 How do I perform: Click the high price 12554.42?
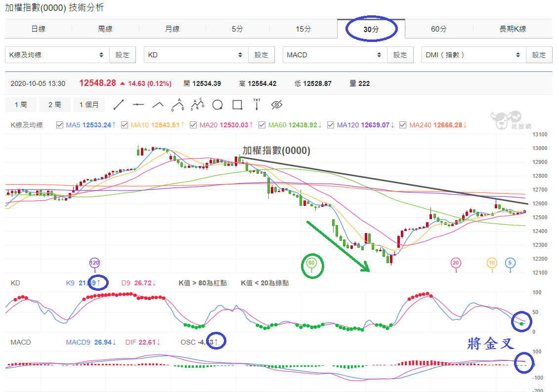point(262,83)
